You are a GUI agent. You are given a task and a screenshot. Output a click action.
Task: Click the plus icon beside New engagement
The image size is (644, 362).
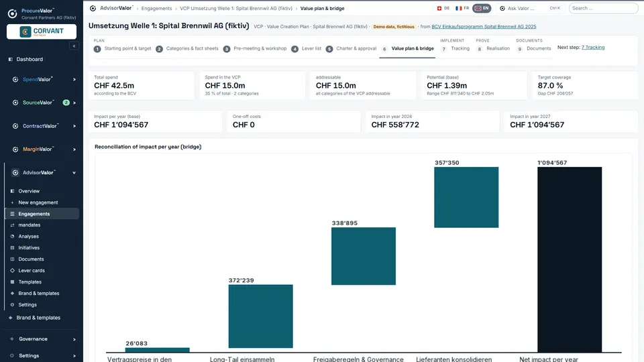click(x=12, y=202)
